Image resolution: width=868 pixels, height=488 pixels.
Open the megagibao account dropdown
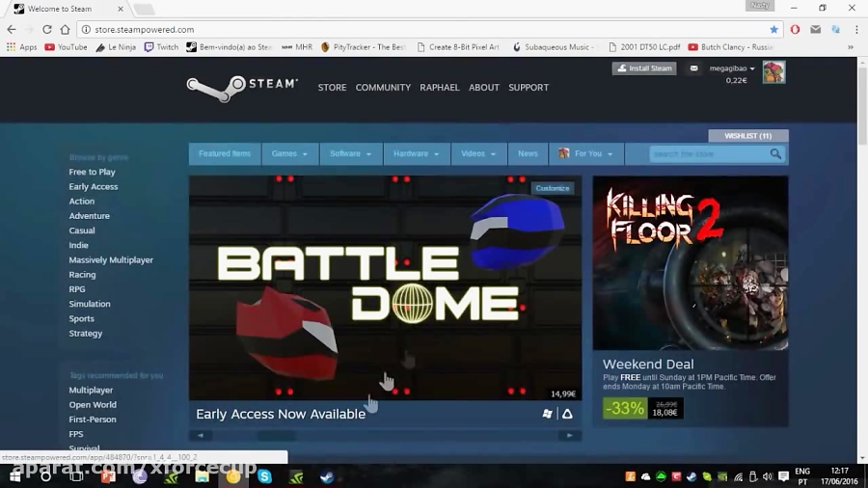[x=732, y=68]
